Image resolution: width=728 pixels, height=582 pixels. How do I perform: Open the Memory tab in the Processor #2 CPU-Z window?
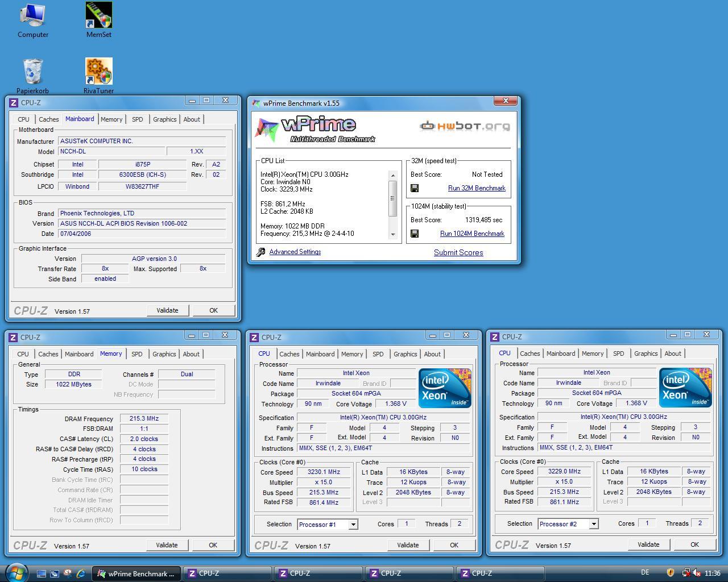[593, 354]
